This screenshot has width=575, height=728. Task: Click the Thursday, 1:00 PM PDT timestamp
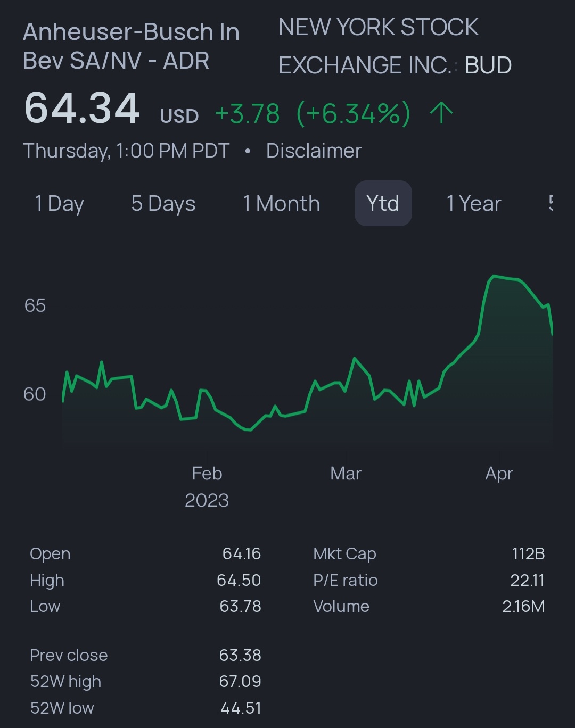point(126,151)
